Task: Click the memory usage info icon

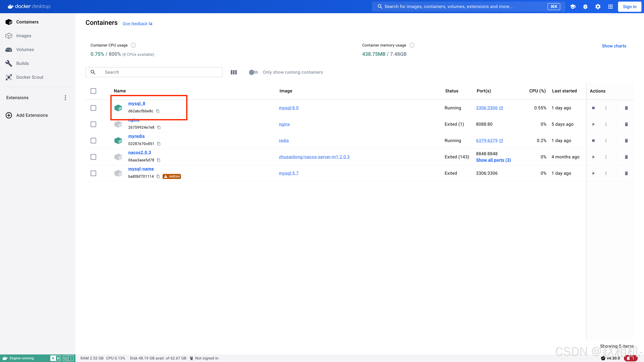Action: tap(412, 45)
